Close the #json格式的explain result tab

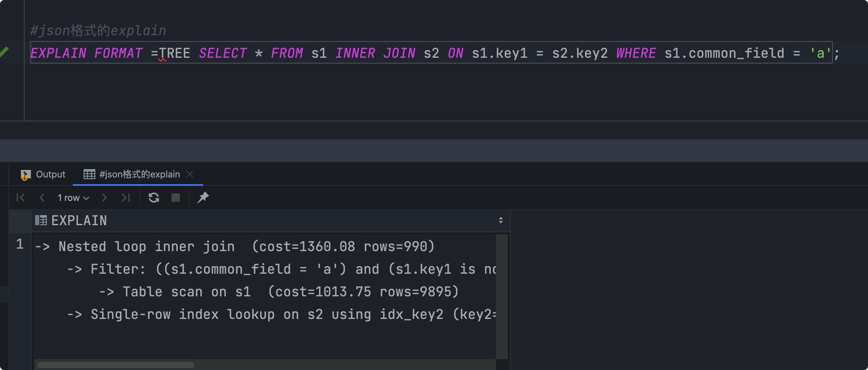pyautogui.click(x=190, y=174)
